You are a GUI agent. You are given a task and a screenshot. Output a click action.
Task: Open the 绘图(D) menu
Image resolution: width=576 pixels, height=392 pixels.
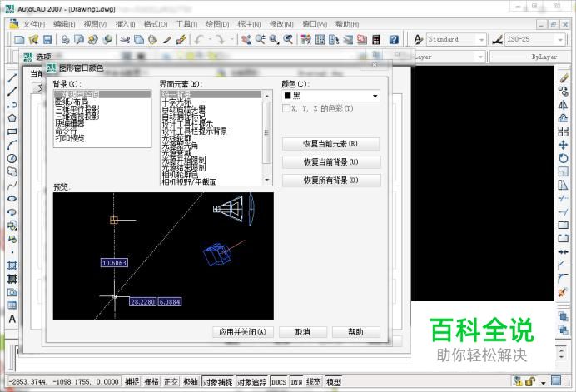tap(217, 24)
